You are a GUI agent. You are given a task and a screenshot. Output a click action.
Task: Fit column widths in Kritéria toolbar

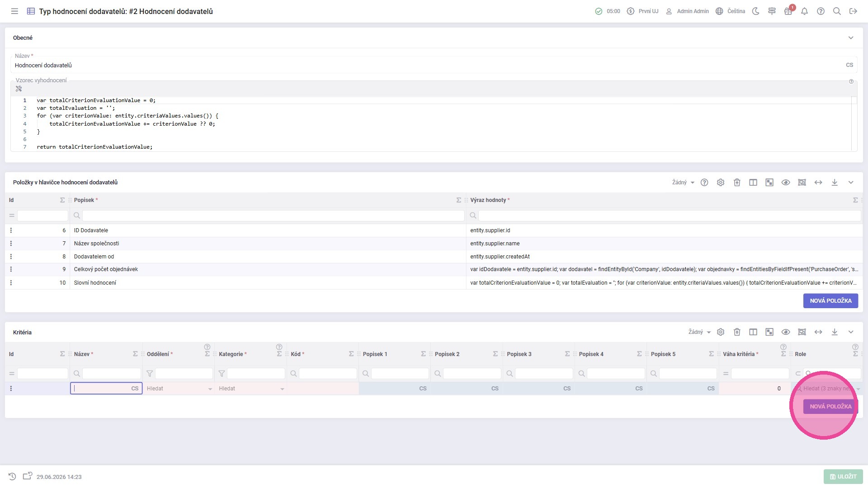coord(818,332)
